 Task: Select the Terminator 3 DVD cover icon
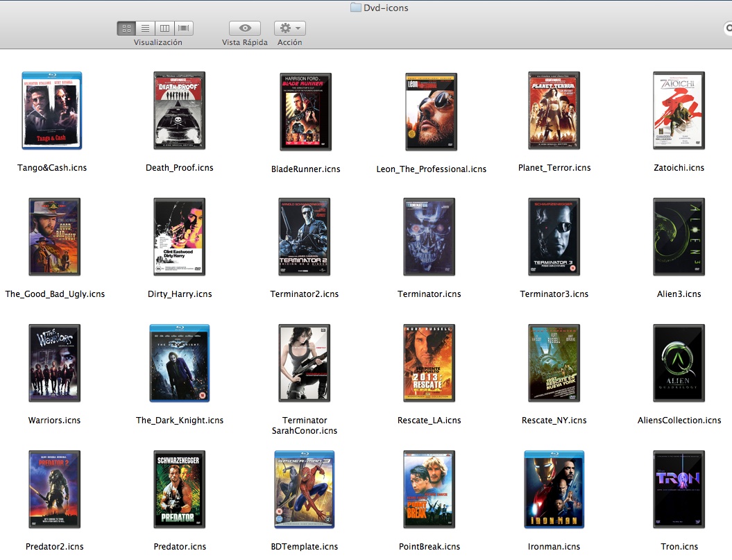(x=554, y=237)
